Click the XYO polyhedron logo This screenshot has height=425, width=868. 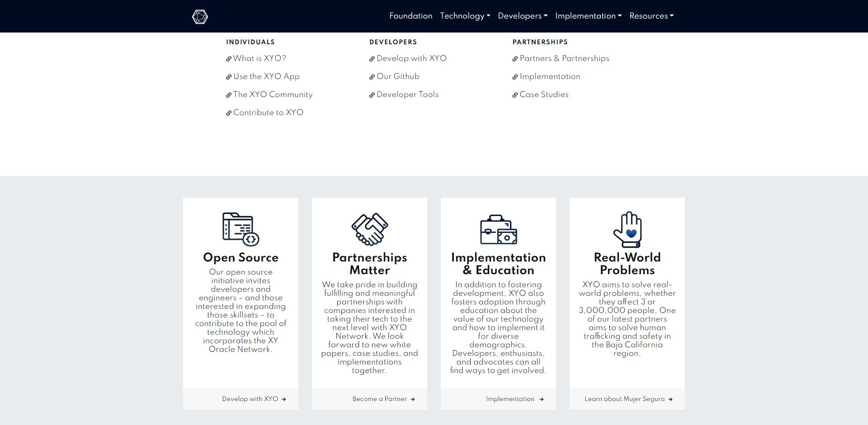[x=200, y=17]
